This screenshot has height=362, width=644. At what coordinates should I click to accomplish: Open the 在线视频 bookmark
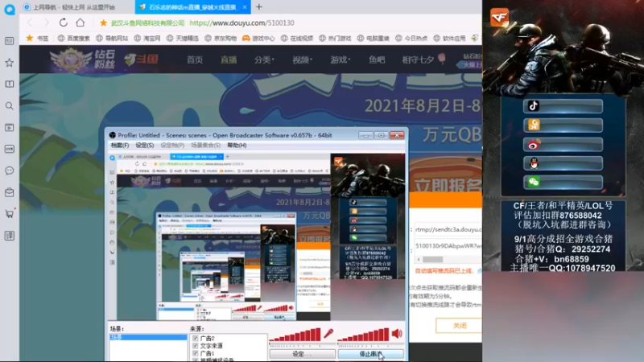pos(297,38)
